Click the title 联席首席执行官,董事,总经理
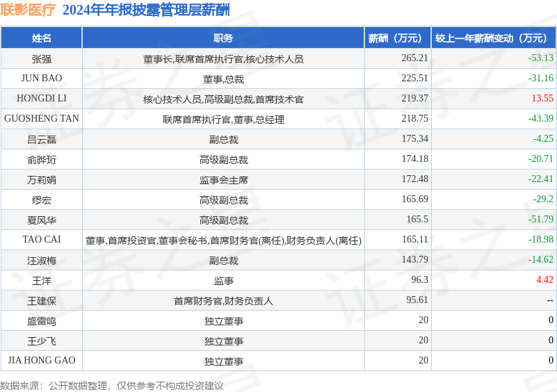 223,120
